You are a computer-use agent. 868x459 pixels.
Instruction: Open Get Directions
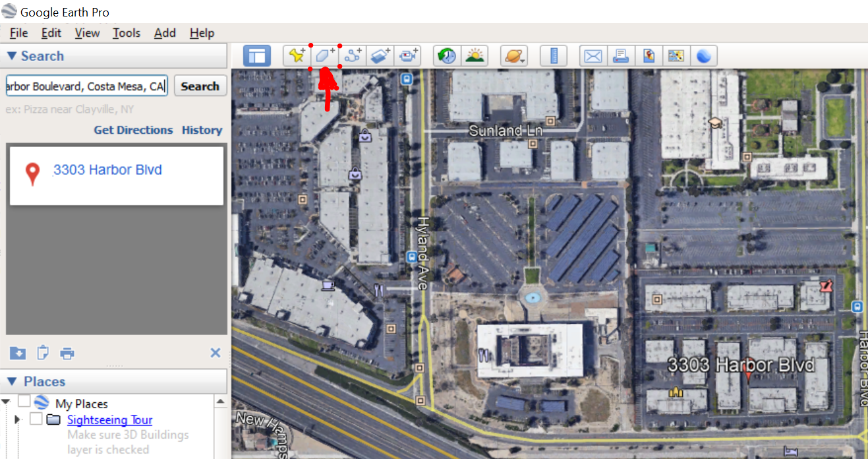pos(133,130)
